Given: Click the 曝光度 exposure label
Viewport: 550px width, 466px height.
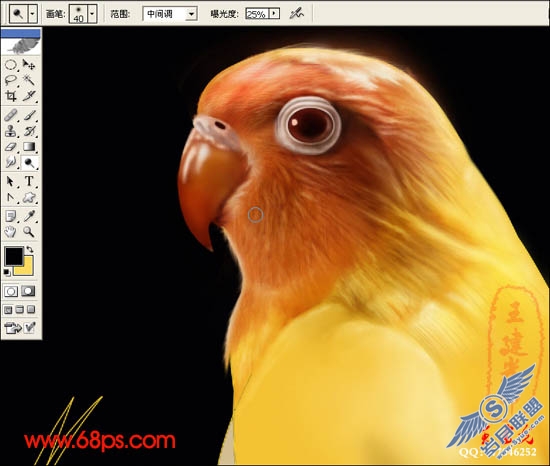Looking at the screenshot, I should click(224, 14).
